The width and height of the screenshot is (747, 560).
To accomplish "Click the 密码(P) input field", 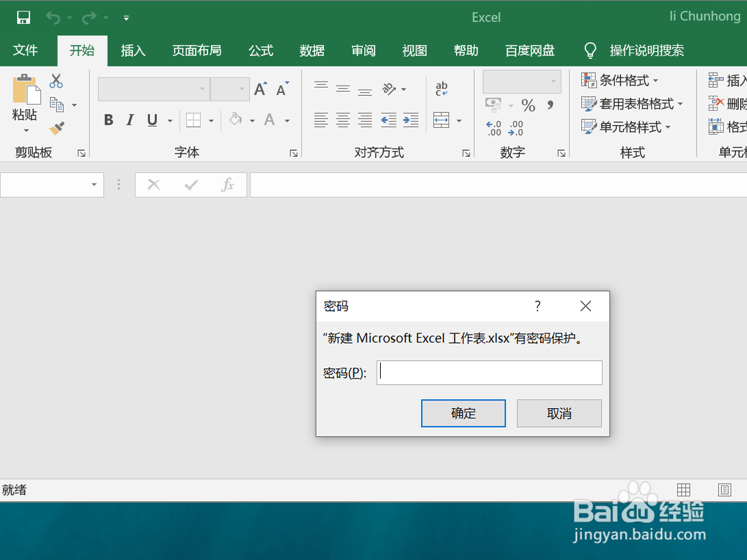I will point(490,372).
